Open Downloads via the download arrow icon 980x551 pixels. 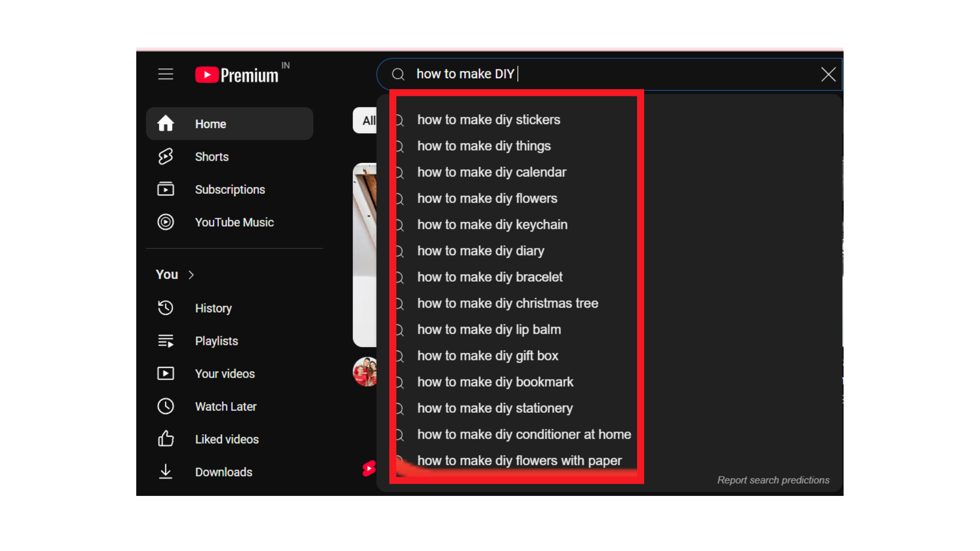pos(165,472)
